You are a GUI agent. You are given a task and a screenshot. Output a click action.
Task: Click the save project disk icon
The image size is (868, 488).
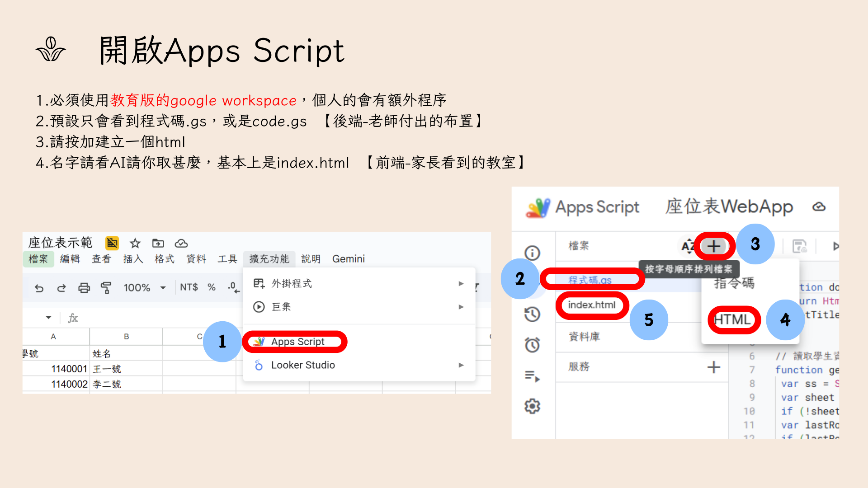(800, 246)
